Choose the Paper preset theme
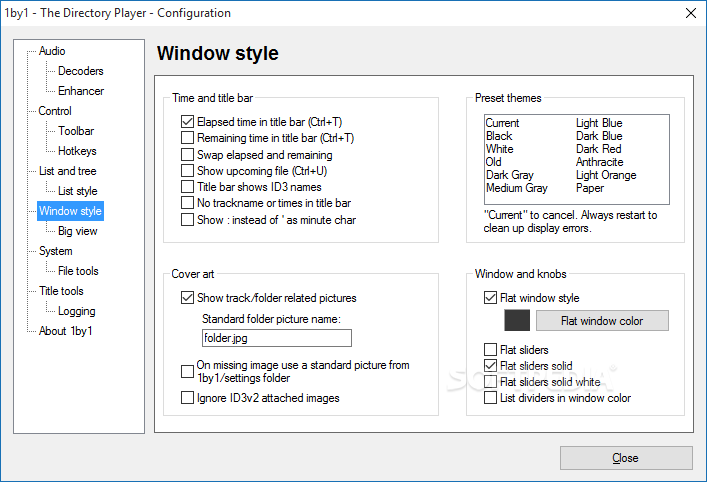 (x=590, y=188)
